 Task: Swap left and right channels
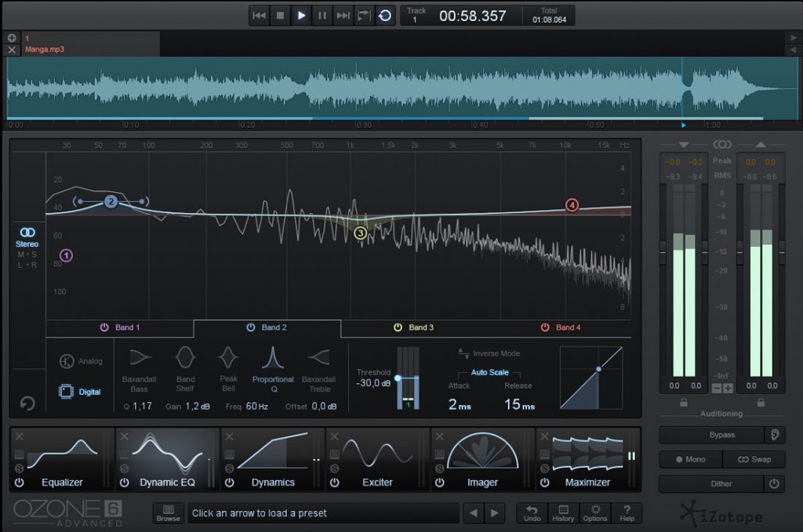coord(754,459)
